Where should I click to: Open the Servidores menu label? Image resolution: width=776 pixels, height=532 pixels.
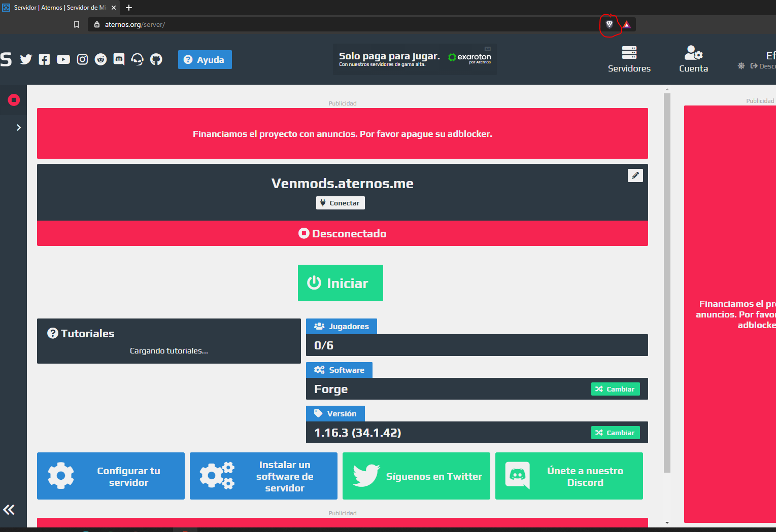click(629, 68)
